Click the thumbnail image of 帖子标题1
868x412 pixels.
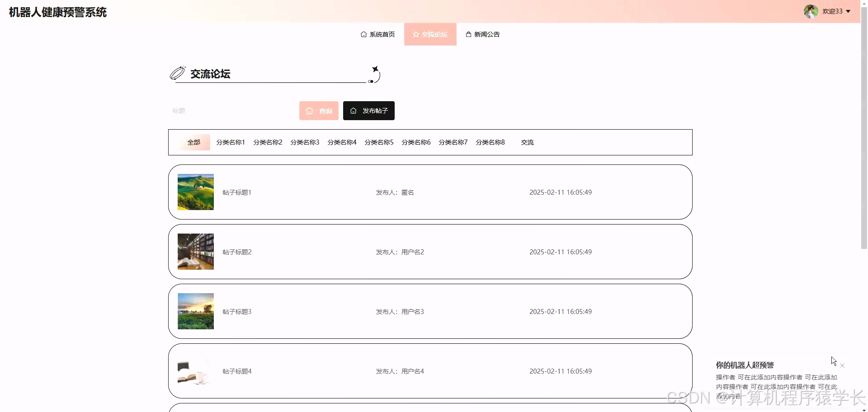tap(195, 192)
